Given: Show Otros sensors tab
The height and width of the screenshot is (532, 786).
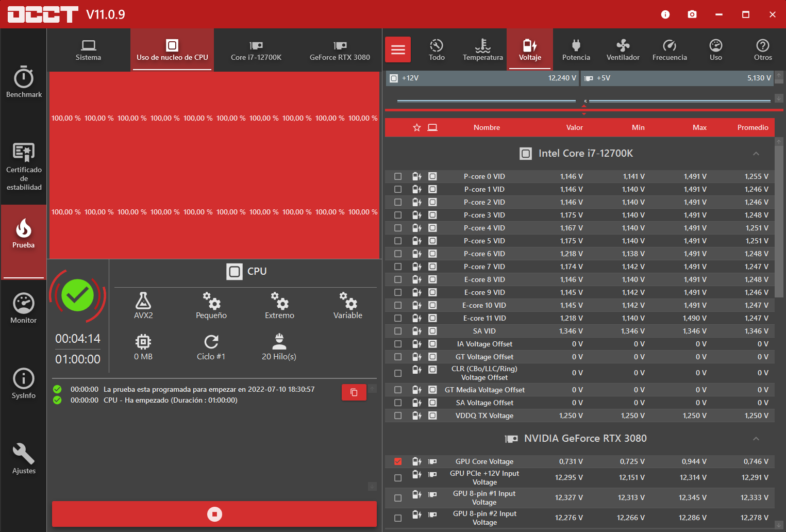Looking at the screenshot, I should coord(763,49).
